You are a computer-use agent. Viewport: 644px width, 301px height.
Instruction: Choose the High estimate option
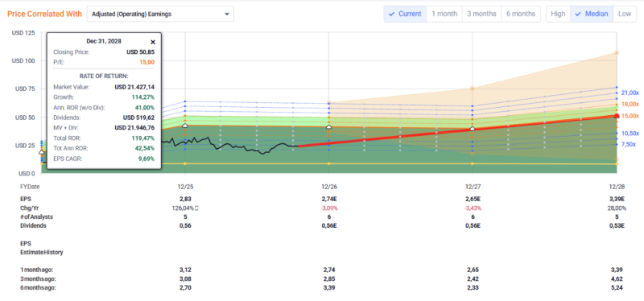click(x=558, y=14)
